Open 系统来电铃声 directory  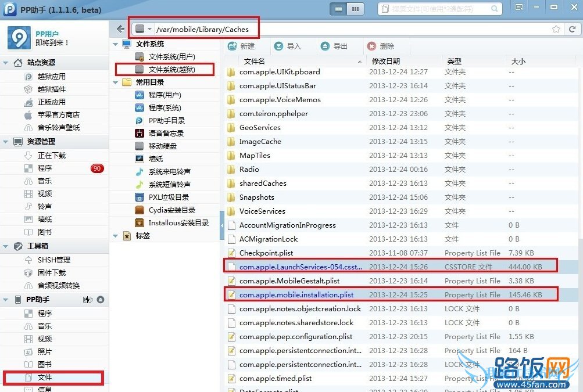click(x=163, y=172)
